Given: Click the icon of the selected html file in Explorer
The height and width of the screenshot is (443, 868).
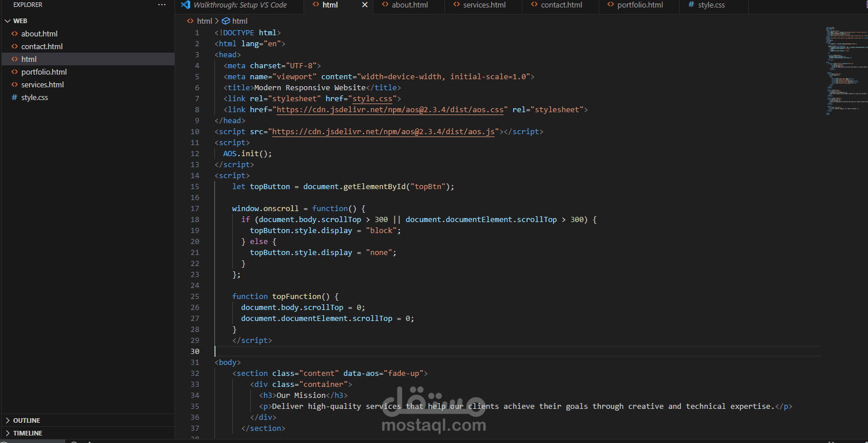Looking at the screenshot, I should (x=14, y=59).
